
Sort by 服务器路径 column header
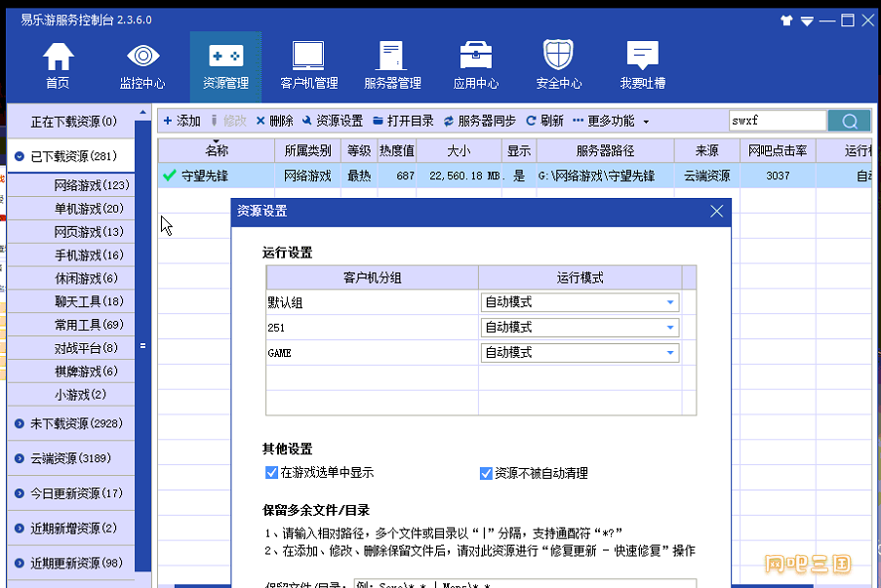click(x=605, y=150)
